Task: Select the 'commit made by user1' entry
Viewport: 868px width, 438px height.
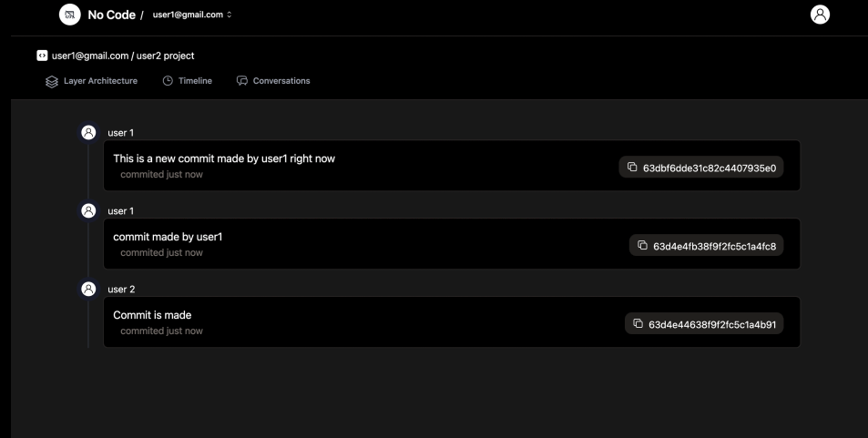Action: [168, 237]
